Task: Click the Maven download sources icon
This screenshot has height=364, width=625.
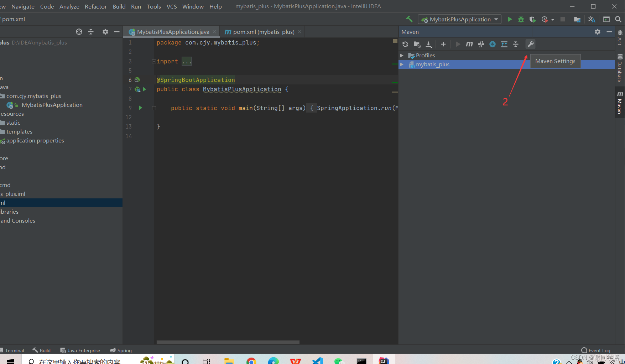Action: 429,44
